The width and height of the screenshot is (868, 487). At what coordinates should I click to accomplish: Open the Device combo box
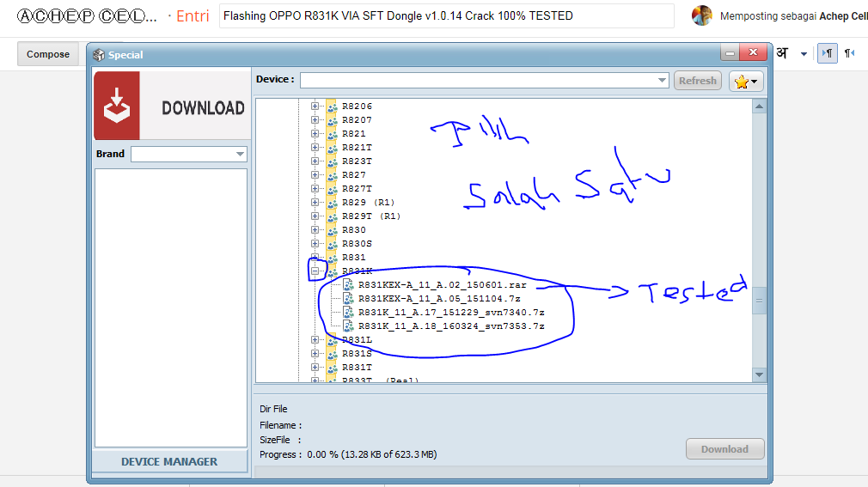click(x=485, y=80)
